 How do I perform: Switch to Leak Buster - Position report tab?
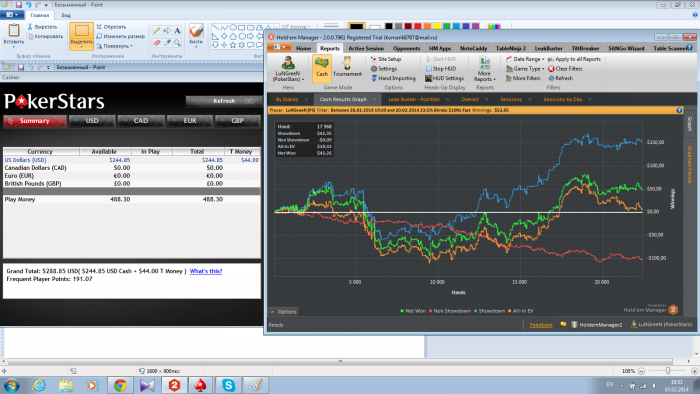414,100
